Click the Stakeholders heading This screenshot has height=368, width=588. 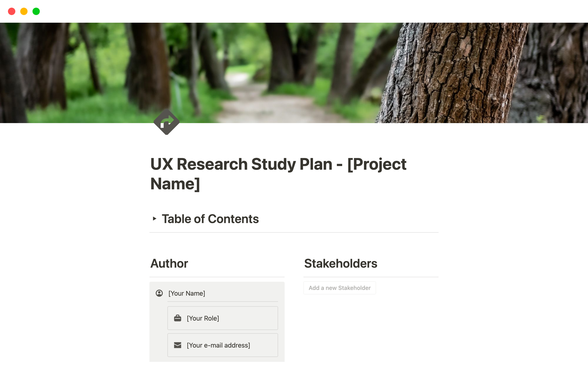pyautogui.click(x=341, y=263)
